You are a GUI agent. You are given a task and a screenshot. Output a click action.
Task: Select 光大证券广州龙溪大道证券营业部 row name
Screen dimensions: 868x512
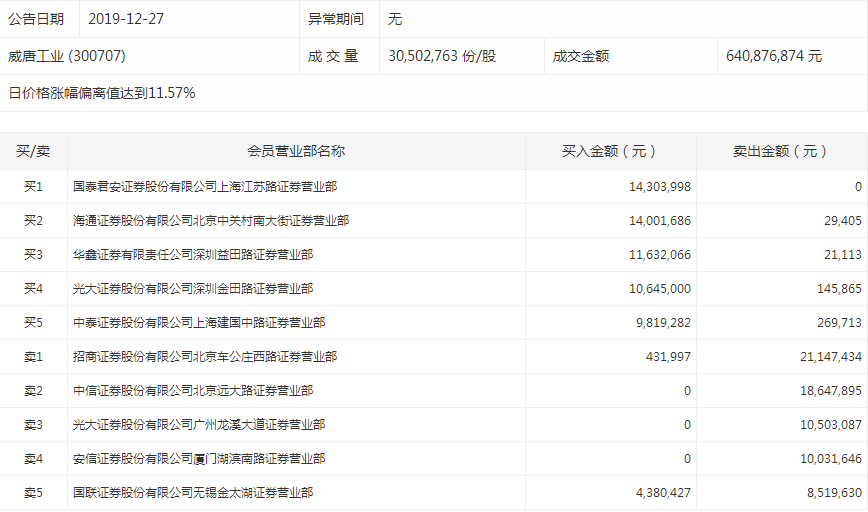pos(199,425)
